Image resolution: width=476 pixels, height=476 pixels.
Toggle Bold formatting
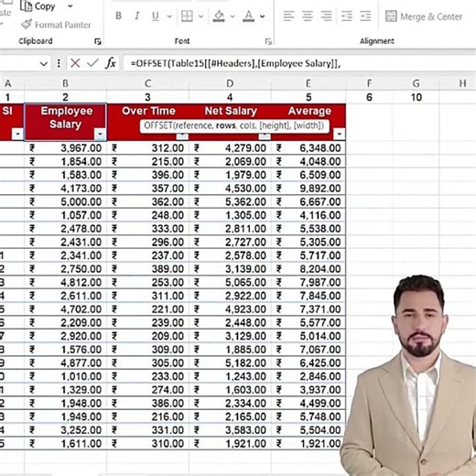pos(118,16)
